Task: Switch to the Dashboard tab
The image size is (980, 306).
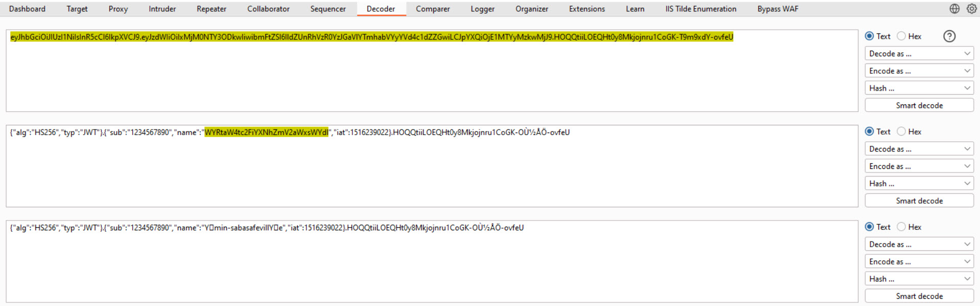Action: coord(27,9)
